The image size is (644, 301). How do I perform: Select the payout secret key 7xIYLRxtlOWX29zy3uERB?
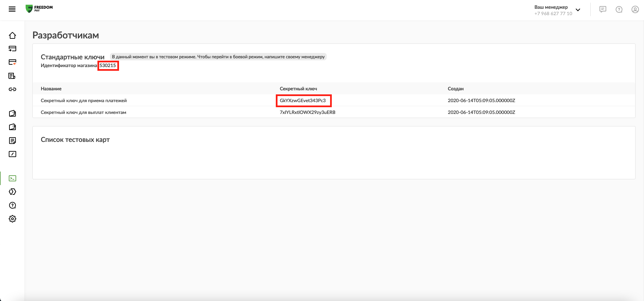tap(308, 112)
